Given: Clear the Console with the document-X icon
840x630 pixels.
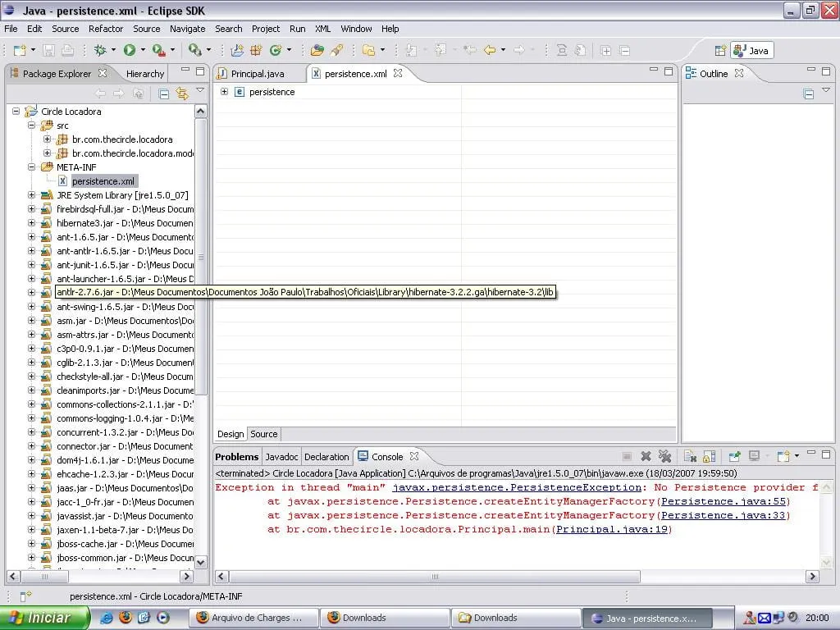Looking at the screenshot, I should [x=690, y=456].
